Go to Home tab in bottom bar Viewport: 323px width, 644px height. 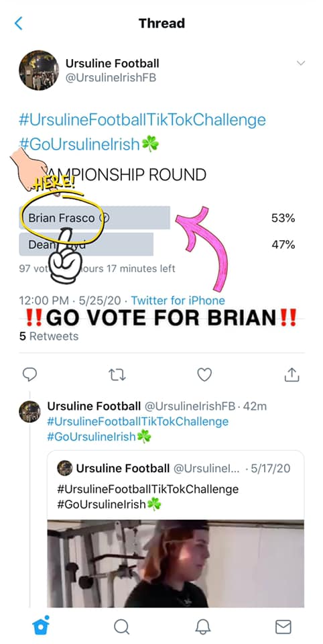click(40, 626)
